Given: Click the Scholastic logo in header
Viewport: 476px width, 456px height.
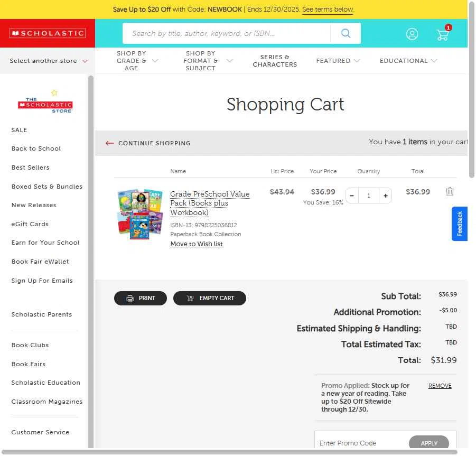Looking at the screenshot, I should coord(48,33).
